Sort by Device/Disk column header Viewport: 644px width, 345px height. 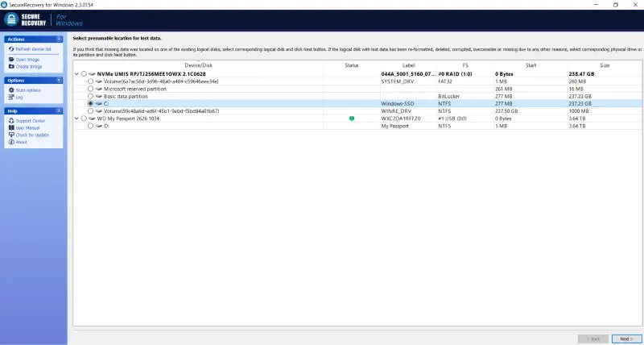point(198,65)
